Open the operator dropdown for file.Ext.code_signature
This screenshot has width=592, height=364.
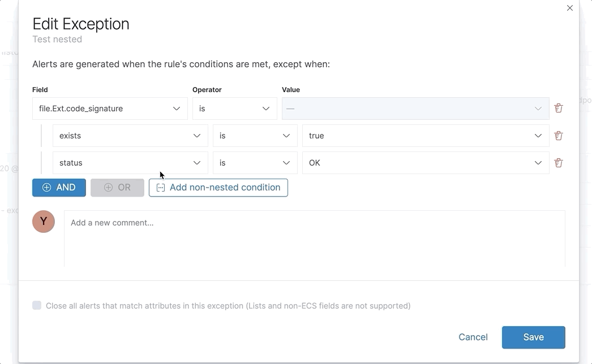[234, 109]
